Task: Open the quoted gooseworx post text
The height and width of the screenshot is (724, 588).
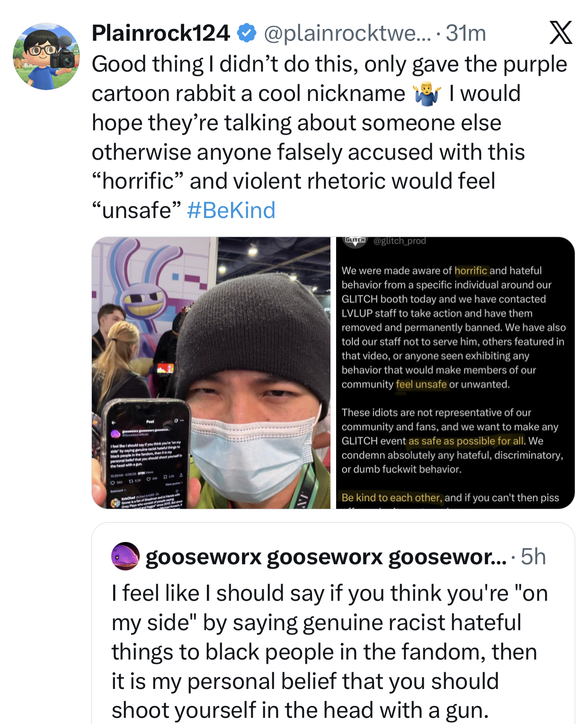Action: 330,651
